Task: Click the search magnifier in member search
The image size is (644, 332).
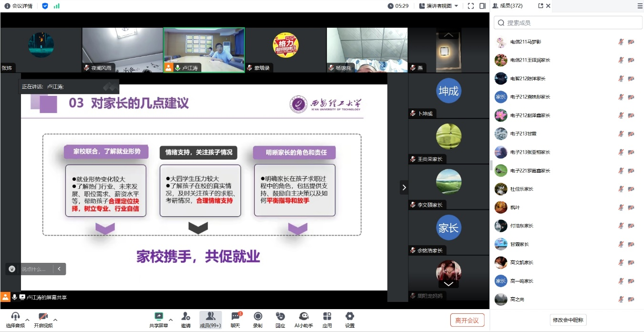Action: coord(501,22)
